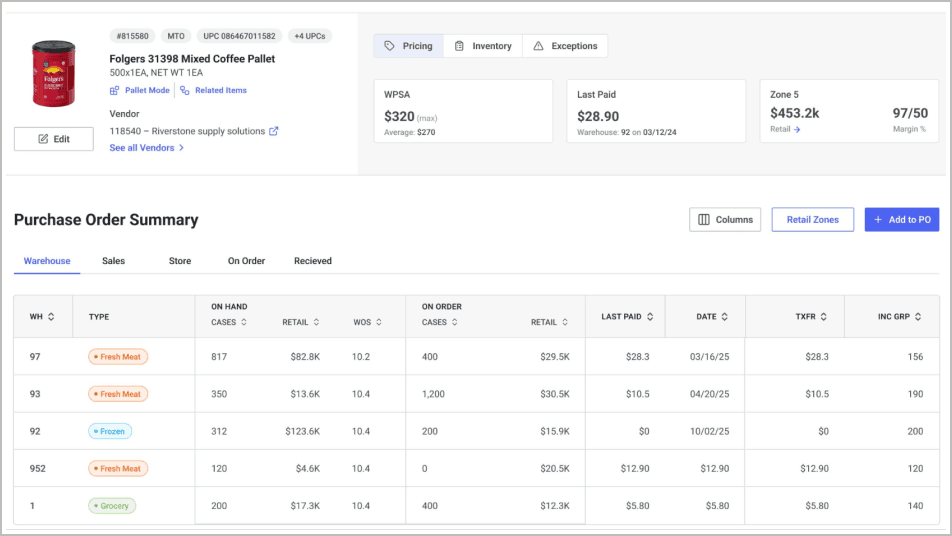Switch to the Exceptions tab
The height and width of the screenshot is (536, 952).
565,46
